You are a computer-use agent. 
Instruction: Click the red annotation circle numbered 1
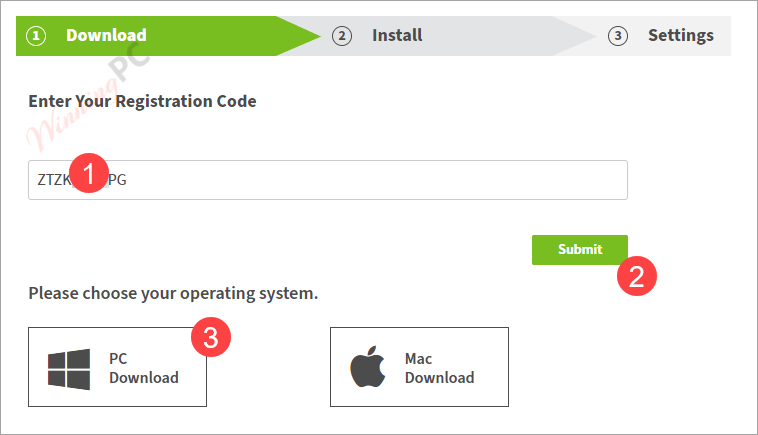click(x=89, y=173)
